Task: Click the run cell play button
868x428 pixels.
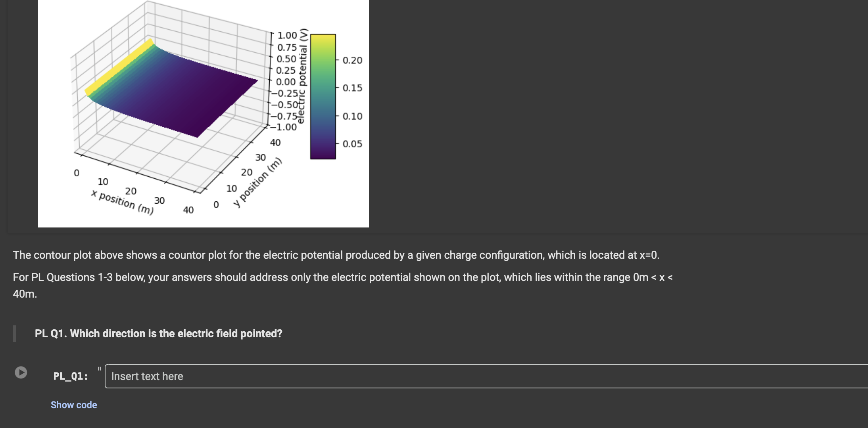Action: click(20, 372)
